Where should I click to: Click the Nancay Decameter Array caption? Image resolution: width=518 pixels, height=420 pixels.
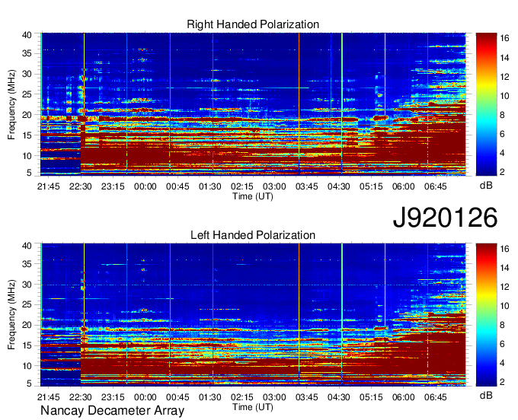click(x=112, y=410)
